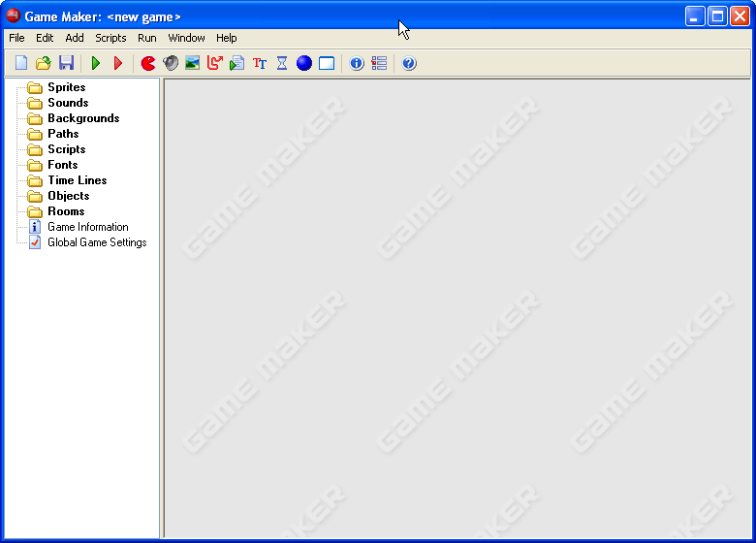
Task: Maximize the Game Maker window
Action: [x=717, y=16]
